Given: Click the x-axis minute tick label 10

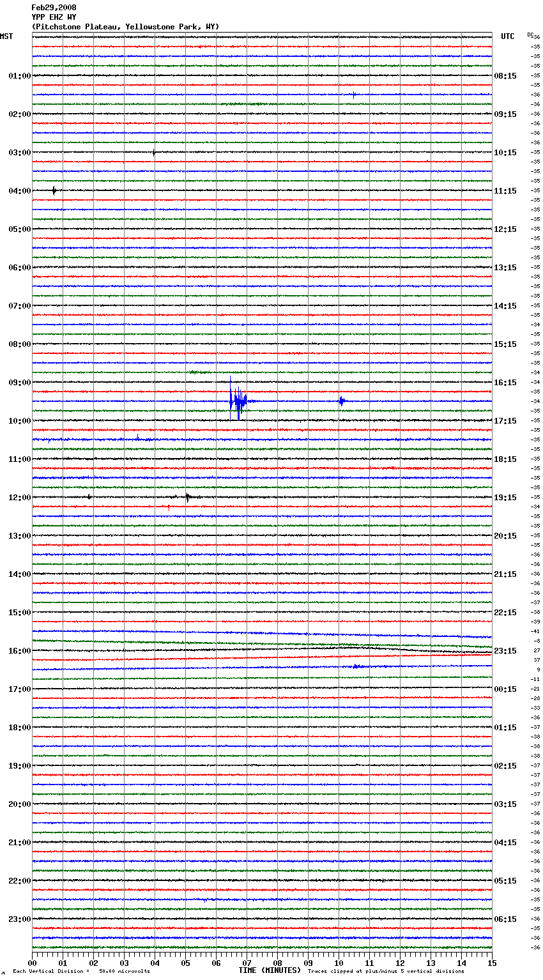Looking at the screenshot, I should coord(339,963).
